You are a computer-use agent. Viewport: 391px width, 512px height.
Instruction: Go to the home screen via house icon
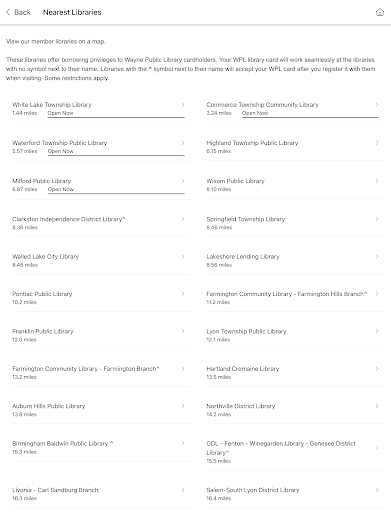tap(380, 12)
